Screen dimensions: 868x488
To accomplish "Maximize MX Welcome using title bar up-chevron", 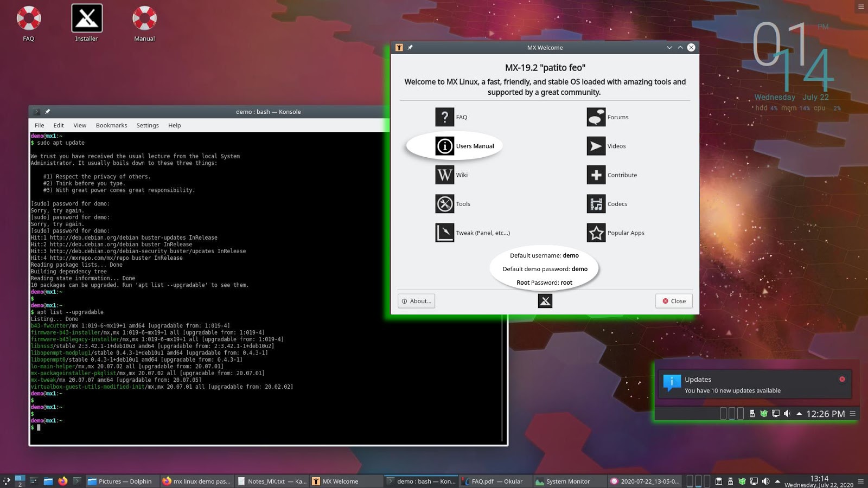I will [x=680, y=48].
